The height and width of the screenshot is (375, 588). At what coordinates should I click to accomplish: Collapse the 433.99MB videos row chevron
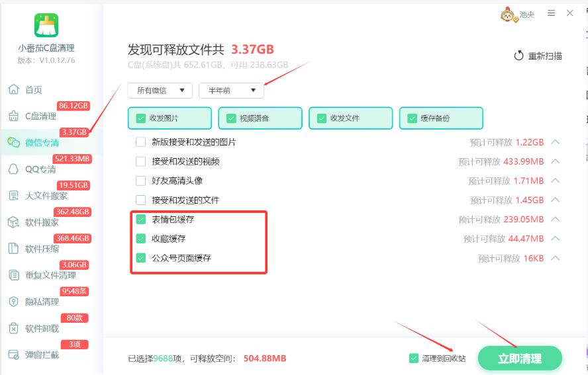pos(556,161)
